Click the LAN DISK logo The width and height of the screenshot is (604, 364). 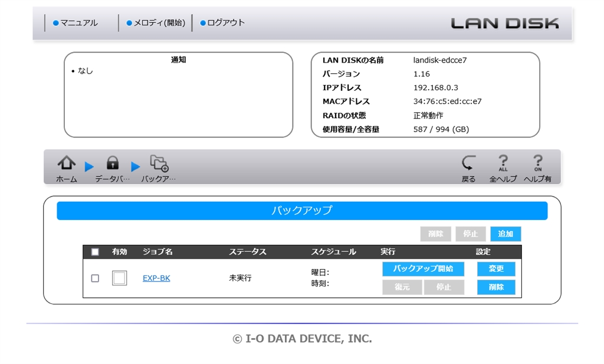point(505,23)
